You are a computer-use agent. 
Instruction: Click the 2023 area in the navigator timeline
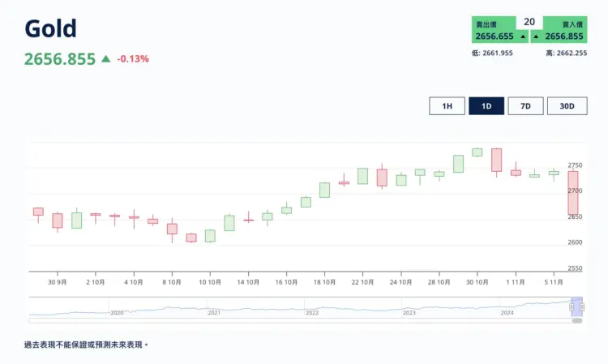(409, 312)
